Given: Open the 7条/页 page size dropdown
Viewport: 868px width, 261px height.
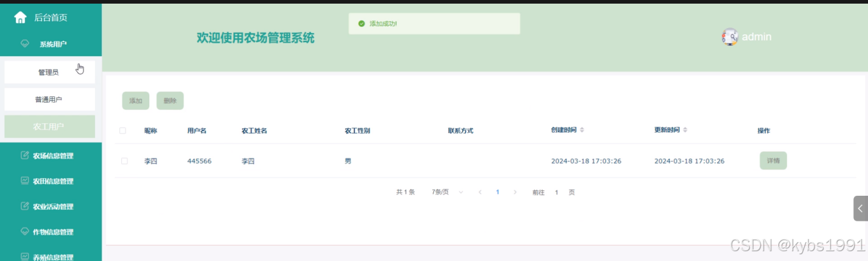Looking at the screenshot, I should pos(447,192).
